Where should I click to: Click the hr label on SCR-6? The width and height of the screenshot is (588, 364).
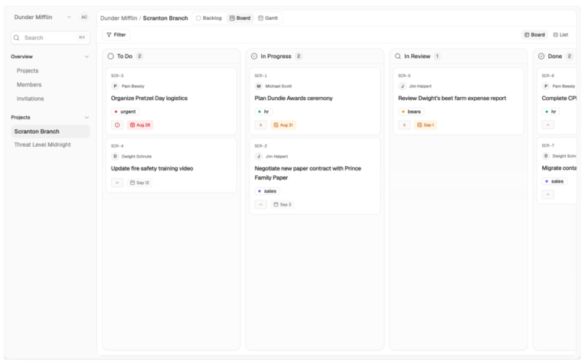pyautogui.click(x=551, y=112)
